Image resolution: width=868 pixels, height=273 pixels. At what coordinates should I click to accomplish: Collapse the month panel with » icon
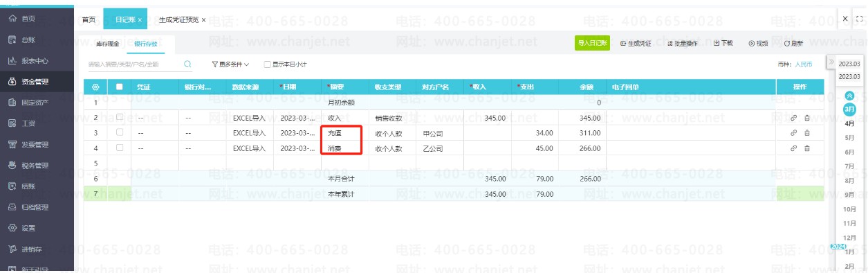click(831, 62)
